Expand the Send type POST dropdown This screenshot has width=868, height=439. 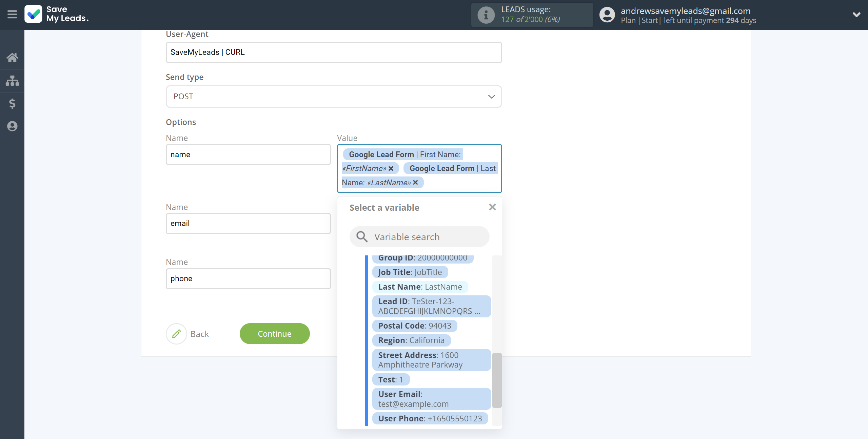pos(333,96)
